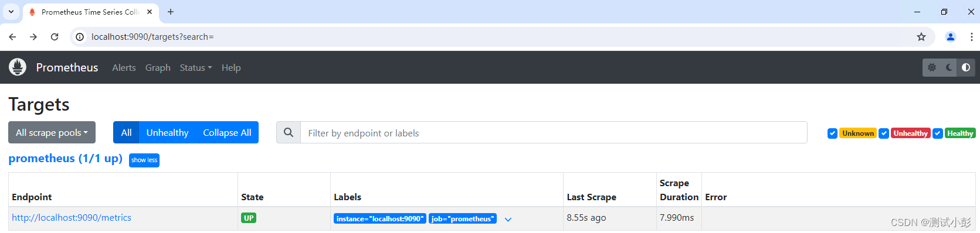Uncheck the Healthy filter checkbox
This screenshot has height=233, width=980.
coord(938,133)
